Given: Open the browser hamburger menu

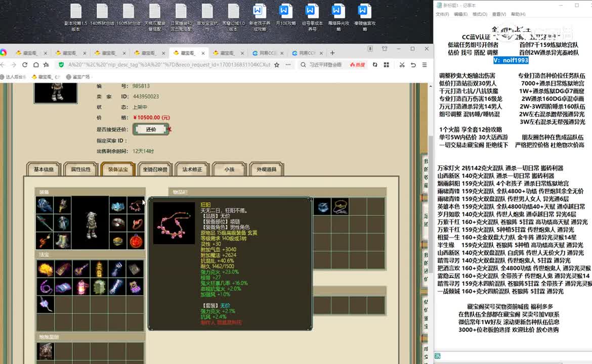Looking at the screenshot, I should click(x=425, y=65).
